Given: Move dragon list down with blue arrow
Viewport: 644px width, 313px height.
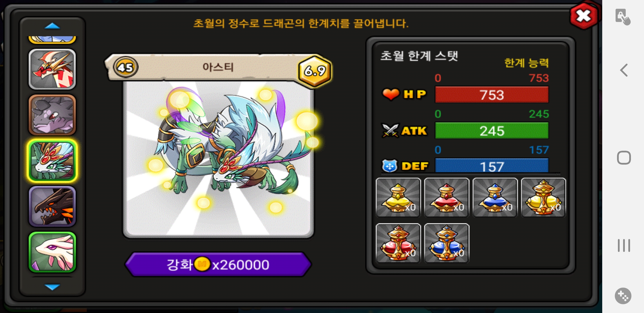Looking at the screenshot, I should 52,287.
